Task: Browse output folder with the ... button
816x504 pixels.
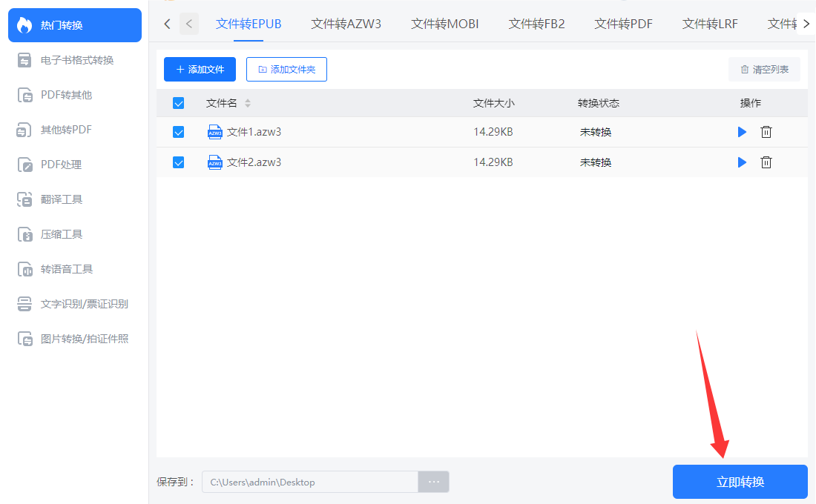Action: pyautogui.click(x=434, y=483)
